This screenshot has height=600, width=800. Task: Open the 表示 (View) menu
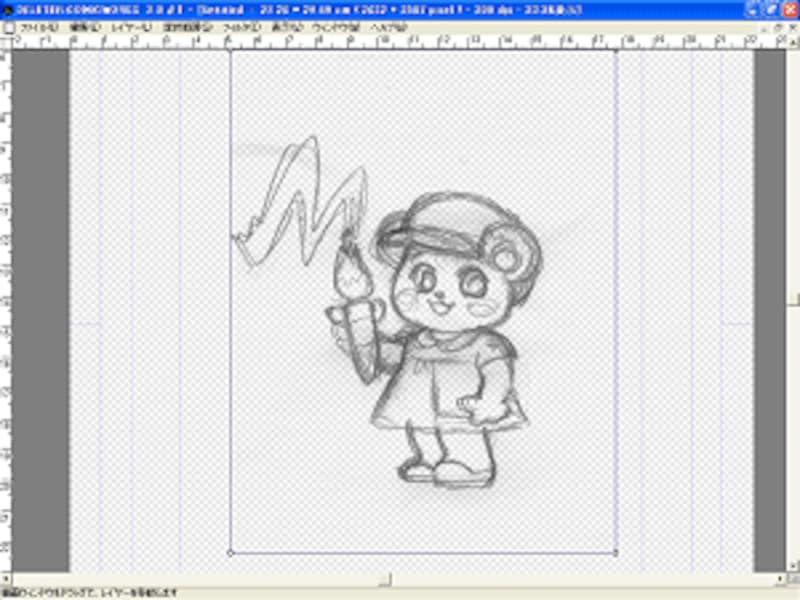pos(287,27)
